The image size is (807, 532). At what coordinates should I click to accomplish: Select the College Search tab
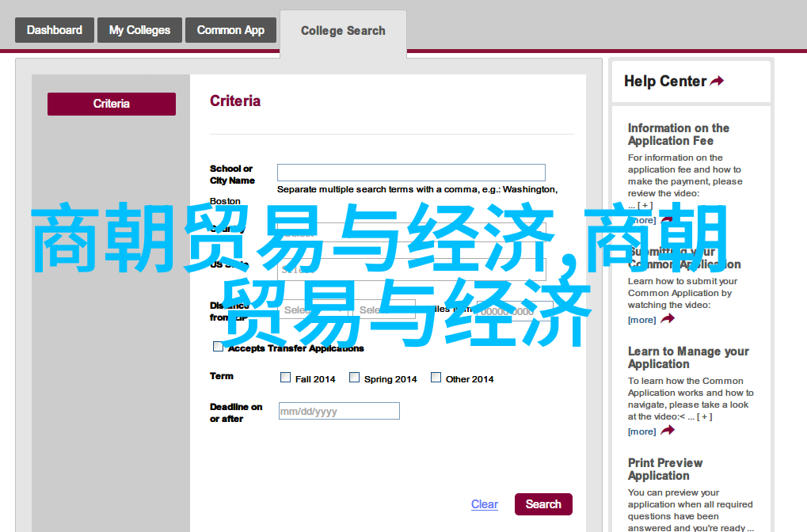click(343, 31)
